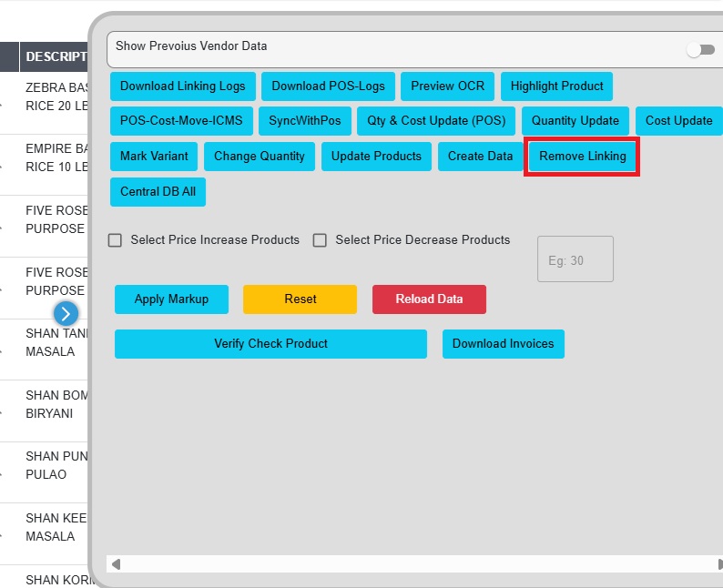Click red Reload Data button
Screen dimensions: 723x588
coord(429,299)
